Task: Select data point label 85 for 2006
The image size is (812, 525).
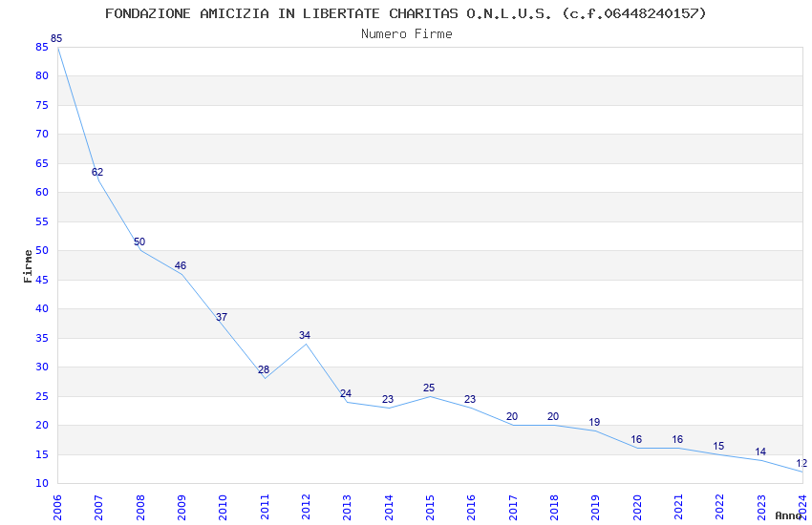Action: click(56, 38)
